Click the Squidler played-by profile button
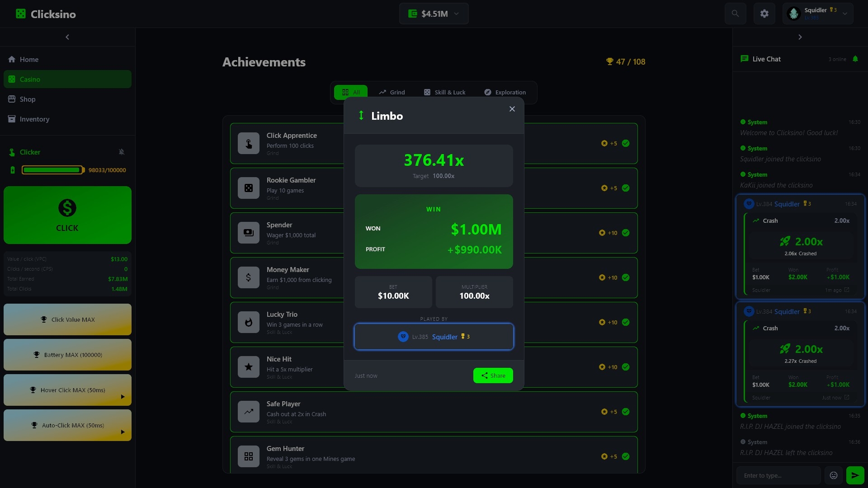The image size is (868, 488). click(434, 337)
